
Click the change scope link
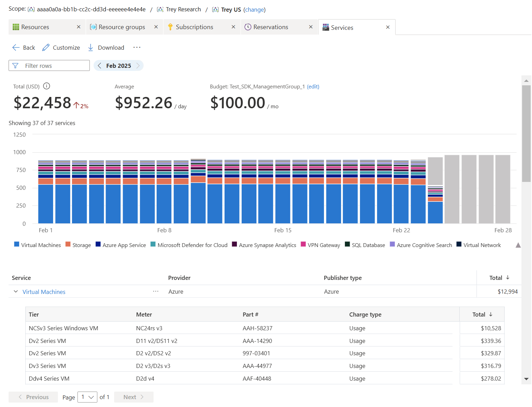tap(254, 10)
